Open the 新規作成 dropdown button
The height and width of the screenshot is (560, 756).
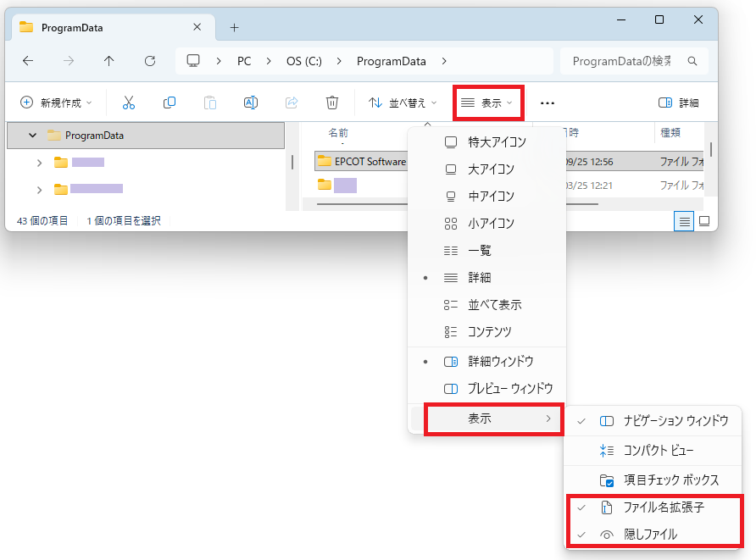pos(56,103)
